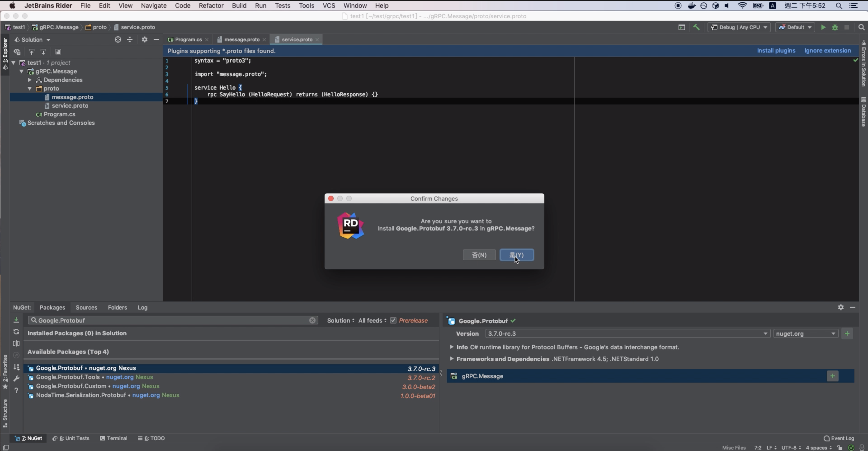This screenshot has height=451, width=868.
Task: Open Default run configuration dropdown
Action: (795, 27)
